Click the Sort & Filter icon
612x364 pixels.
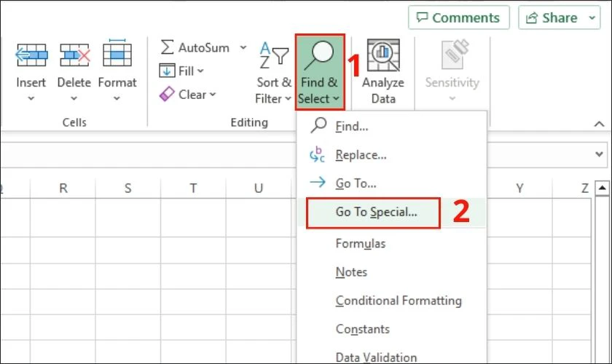click(274, 54)
